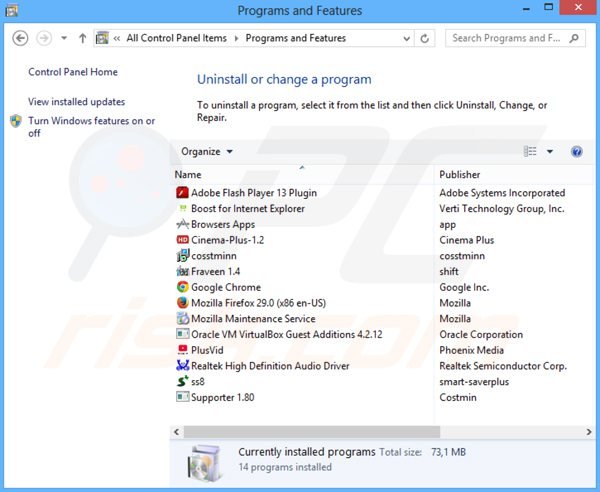Open the Organize dropdown menu
This screenshot has height=492, width=600.
[207, 152]
